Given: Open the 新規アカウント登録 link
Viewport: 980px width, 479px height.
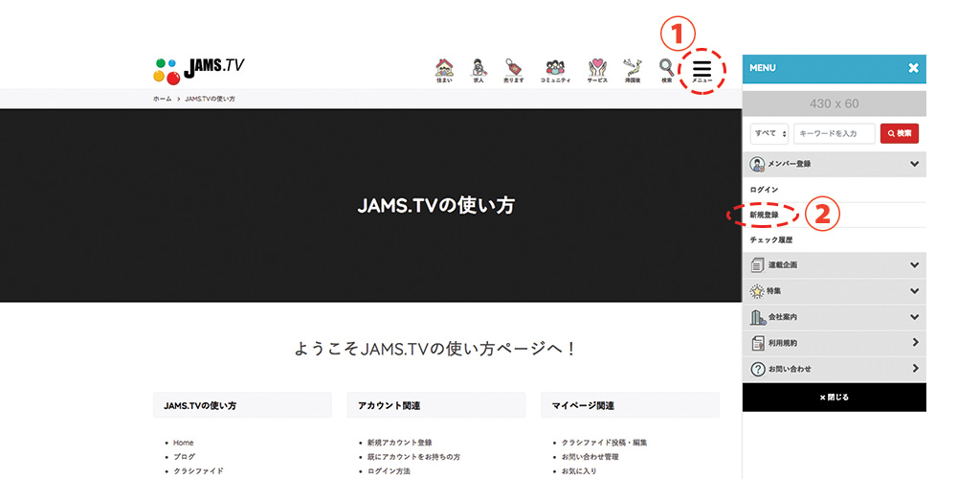Looking at the screenshot, I should (399, 443).
